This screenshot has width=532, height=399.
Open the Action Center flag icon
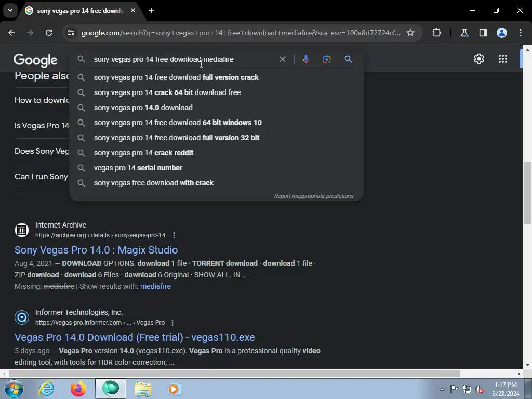454,389
